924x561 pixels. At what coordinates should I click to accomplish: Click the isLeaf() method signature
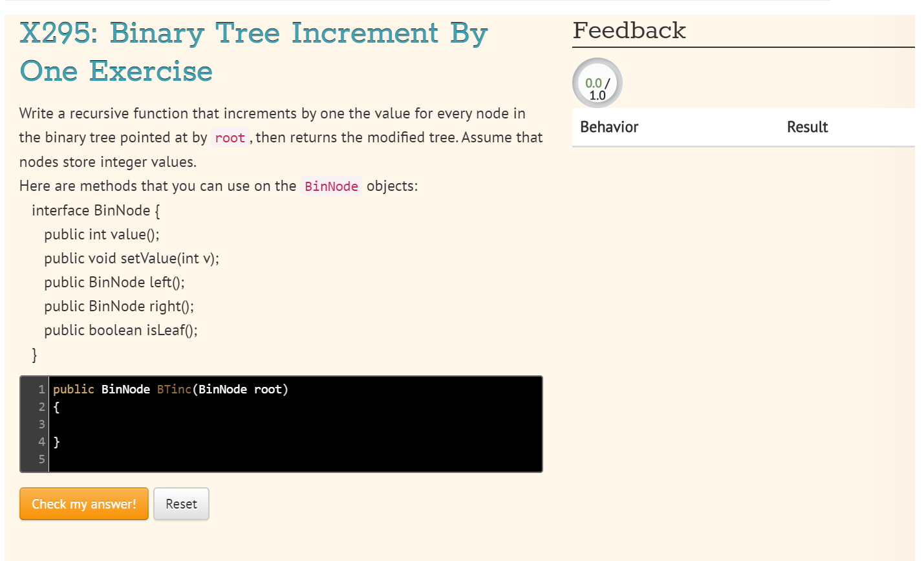pyautogui.click(x=120, y=330)
